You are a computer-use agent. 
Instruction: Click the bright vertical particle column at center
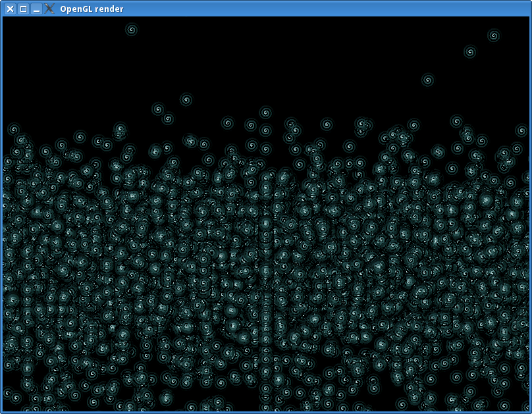265,263
